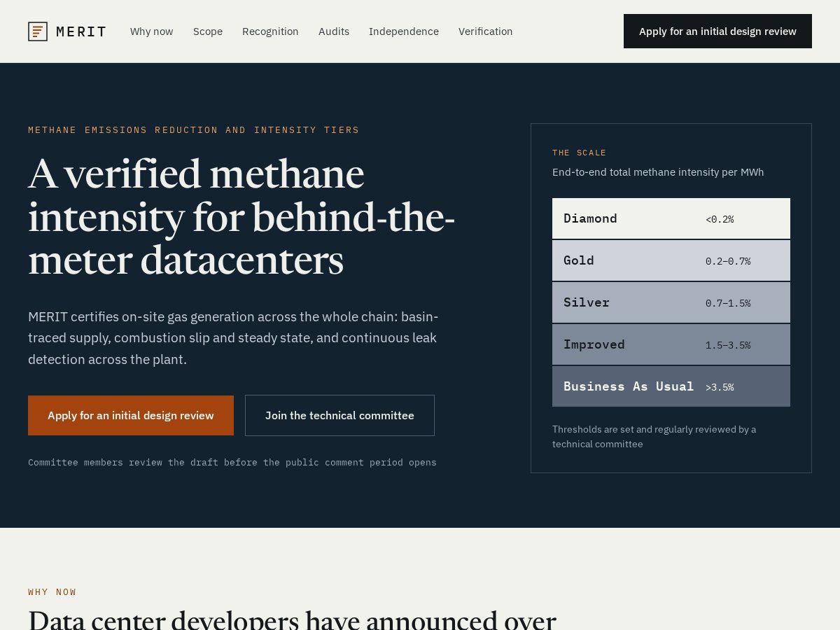
Task: Click Verification in the top navigation
Action: [486, 31]
